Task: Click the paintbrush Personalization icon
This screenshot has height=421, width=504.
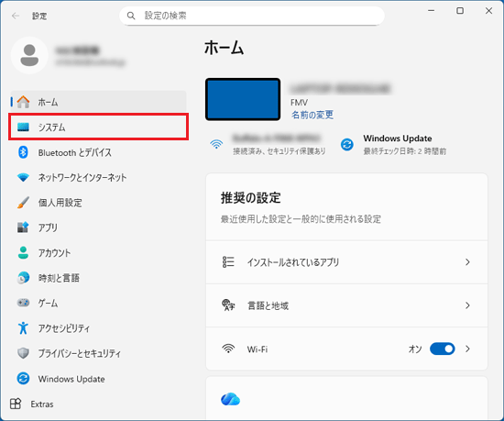Action: [23, 203]
